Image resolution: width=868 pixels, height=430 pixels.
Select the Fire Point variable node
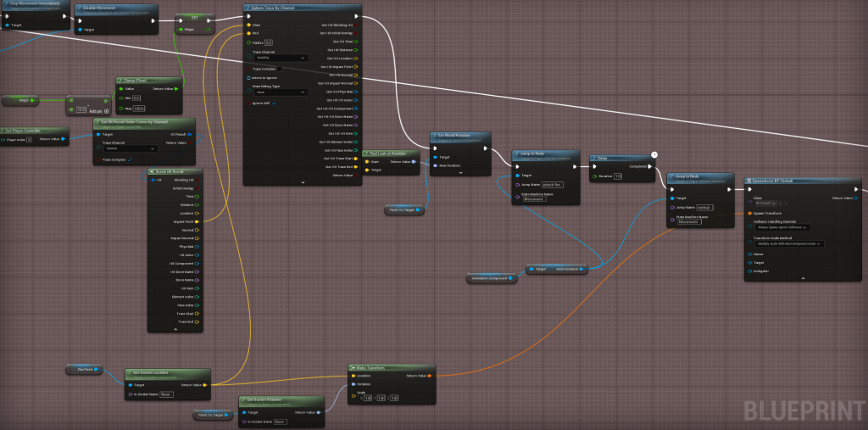click(86, 369)
